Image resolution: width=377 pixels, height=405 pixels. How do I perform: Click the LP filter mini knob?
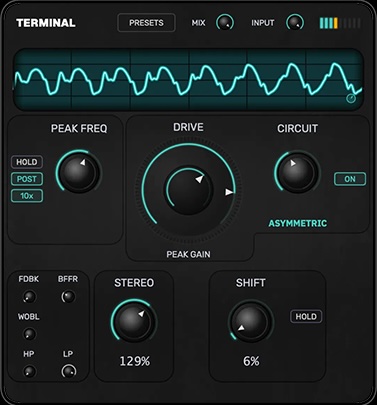pos(68,371)
